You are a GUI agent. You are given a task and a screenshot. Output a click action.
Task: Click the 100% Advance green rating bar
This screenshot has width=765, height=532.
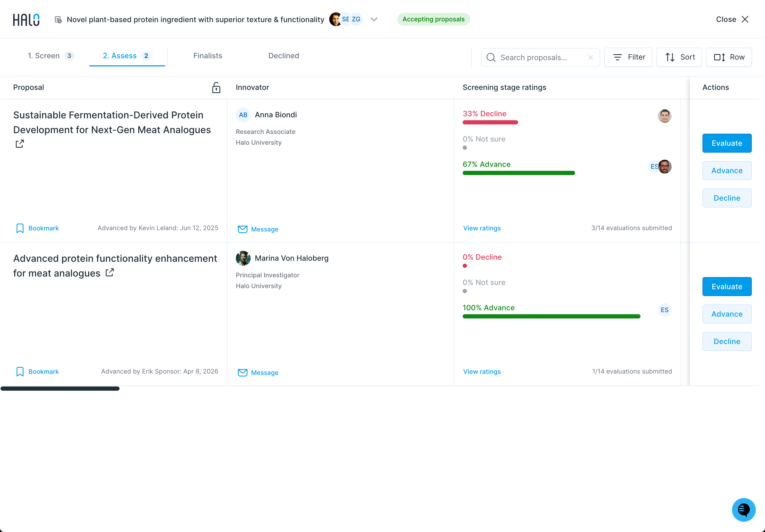(x=551, y=317)
